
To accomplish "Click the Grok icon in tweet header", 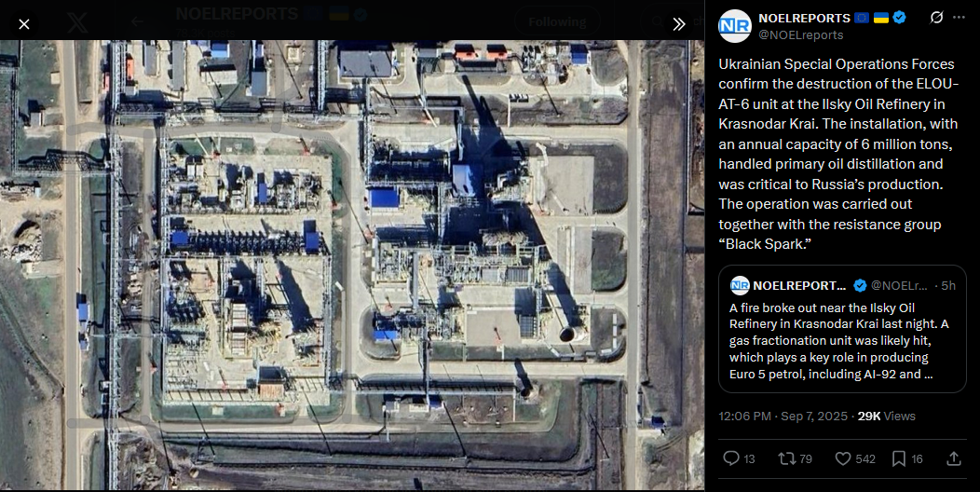I will pyautogui.click(x=936, y=18).
